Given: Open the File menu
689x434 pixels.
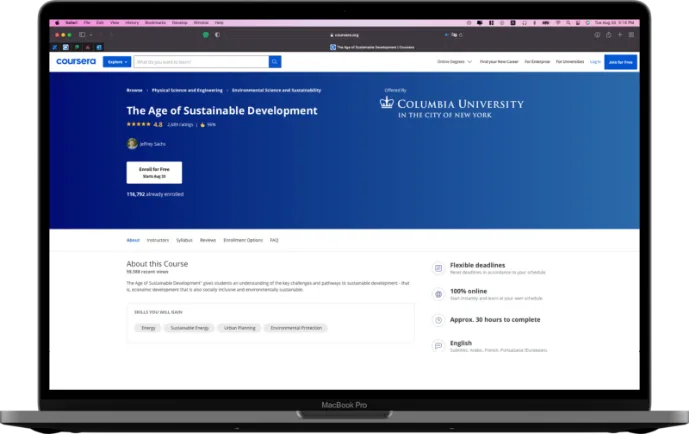Looking at the screenshot, I should point(87,23).
